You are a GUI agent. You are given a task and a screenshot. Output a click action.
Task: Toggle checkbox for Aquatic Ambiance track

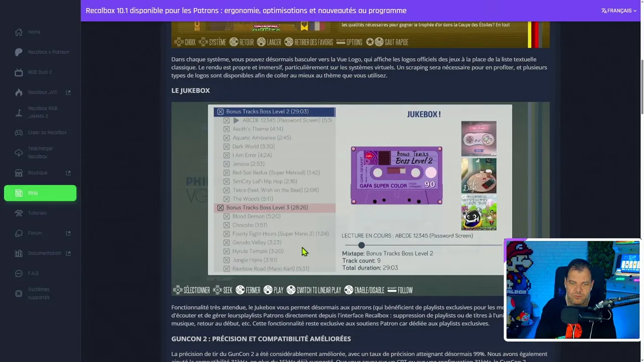pos(226,138)
